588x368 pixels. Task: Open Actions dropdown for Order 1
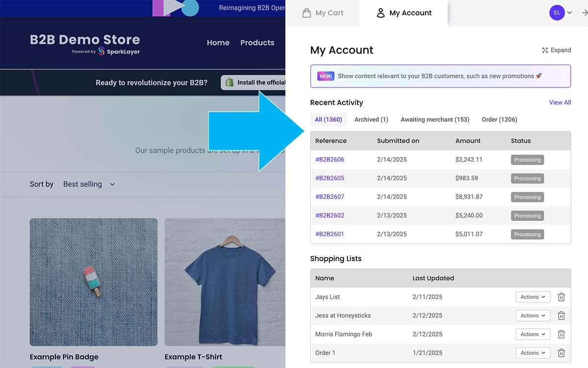[533, 353]
